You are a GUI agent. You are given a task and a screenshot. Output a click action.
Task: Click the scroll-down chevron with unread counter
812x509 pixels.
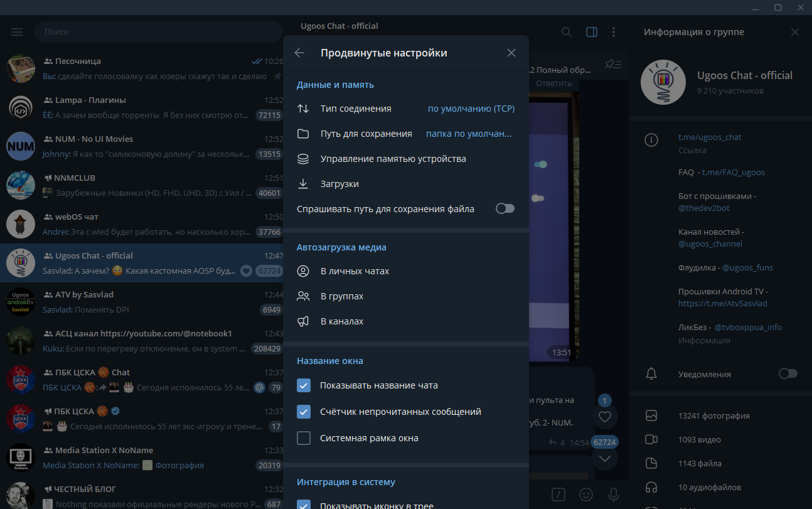point(604,458)
